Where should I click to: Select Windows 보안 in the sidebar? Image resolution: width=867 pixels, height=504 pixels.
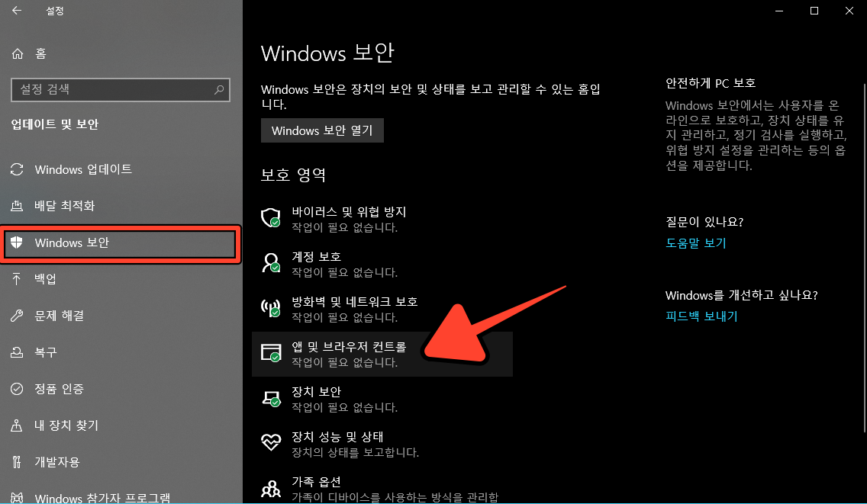[x=120, y=242]
